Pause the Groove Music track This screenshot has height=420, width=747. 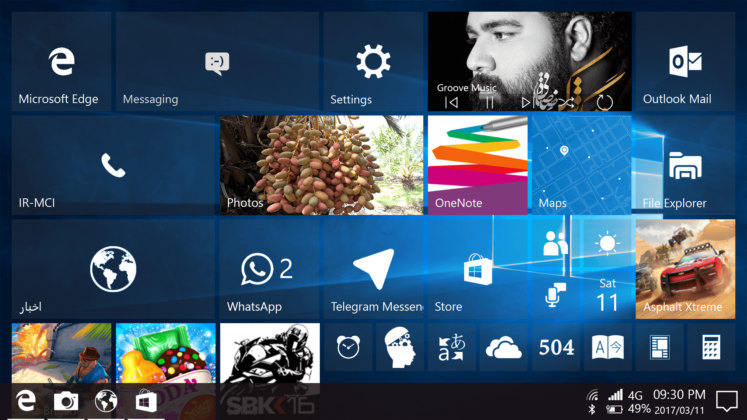[489, 102]
